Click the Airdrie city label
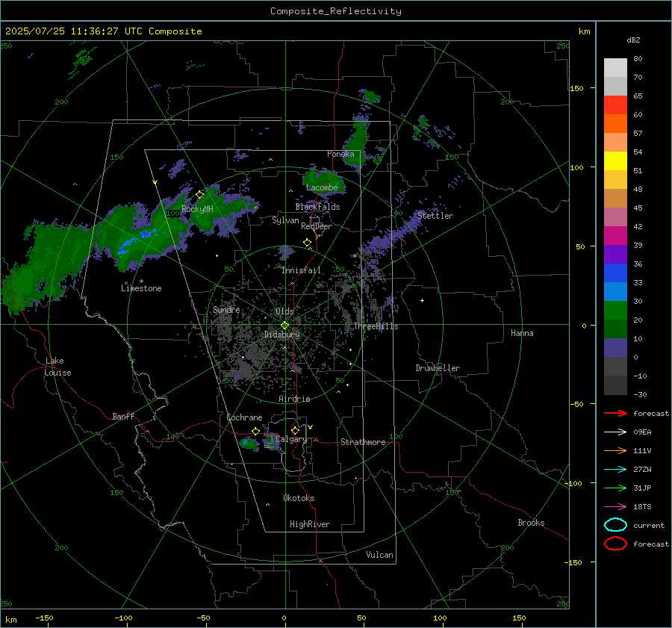 [x=294, y=399]
